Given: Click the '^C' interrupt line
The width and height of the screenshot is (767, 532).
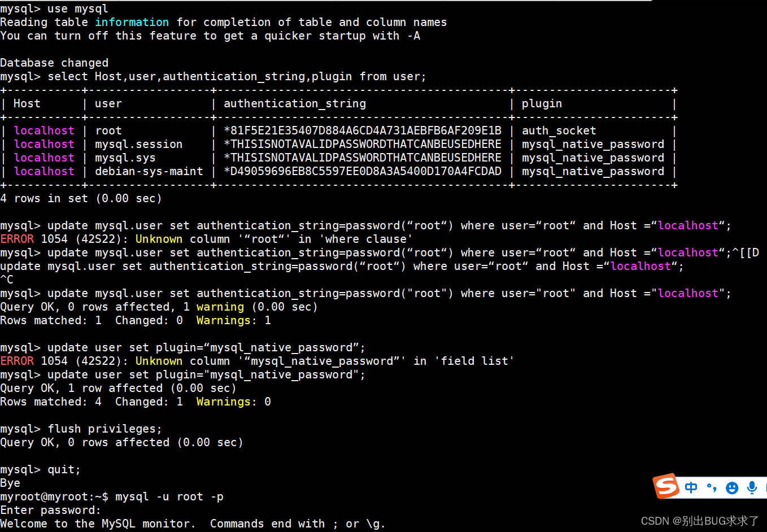Looking at the screenshot, I should 7,280.
